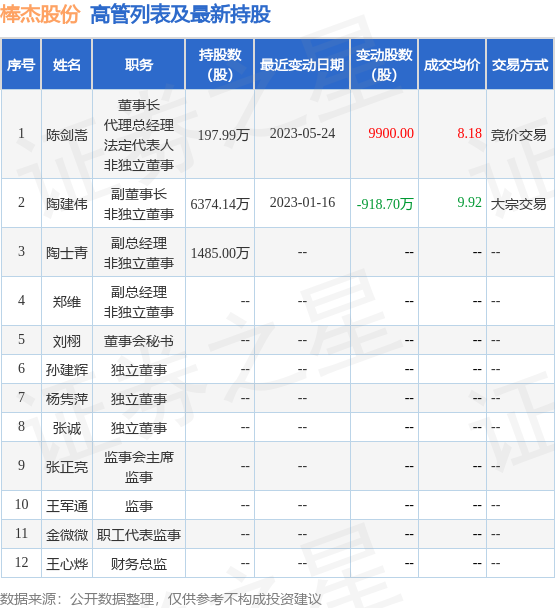Click the 代理总经理 position text
This screenshot has width=555, height=608.
(x=138, y=125)
